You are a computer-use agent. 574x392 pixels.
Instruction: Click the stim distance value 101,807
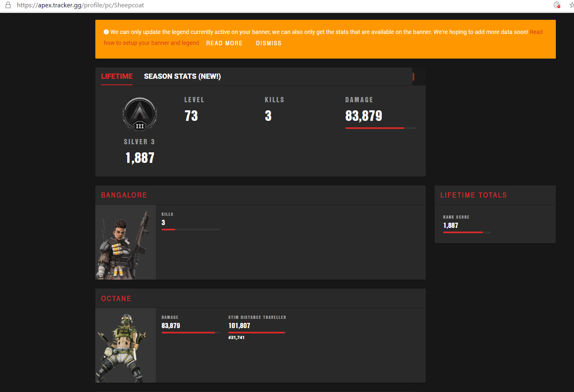239,326
